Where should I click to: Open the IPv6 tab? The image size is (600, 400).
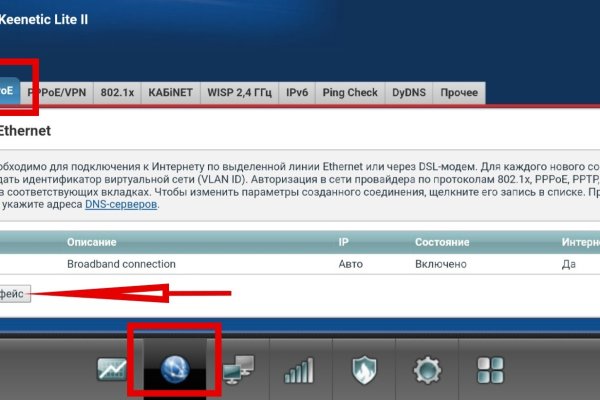297,93
